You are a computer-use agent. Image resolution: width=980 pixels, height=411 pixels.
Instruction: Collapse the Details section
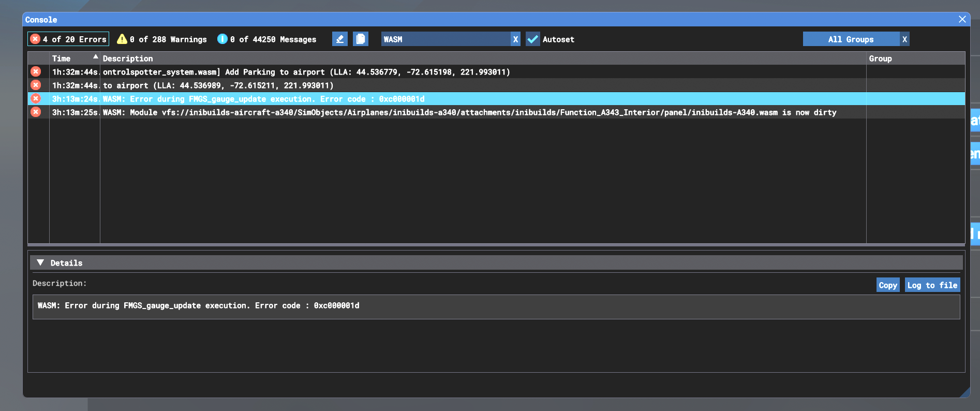(x=40, y=263)
